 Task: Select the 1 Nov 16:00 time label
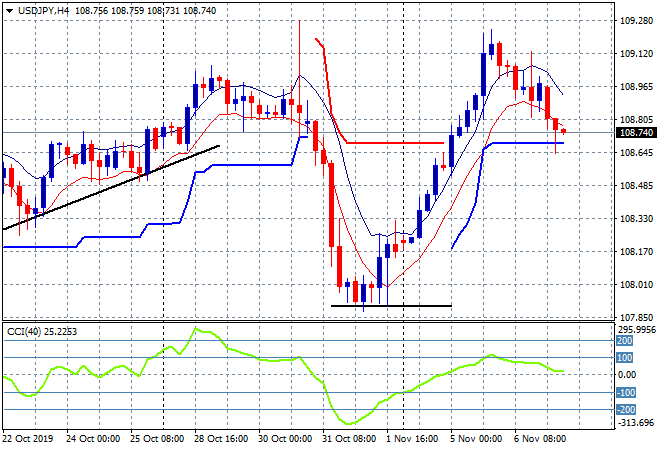[x=412, y=439]
